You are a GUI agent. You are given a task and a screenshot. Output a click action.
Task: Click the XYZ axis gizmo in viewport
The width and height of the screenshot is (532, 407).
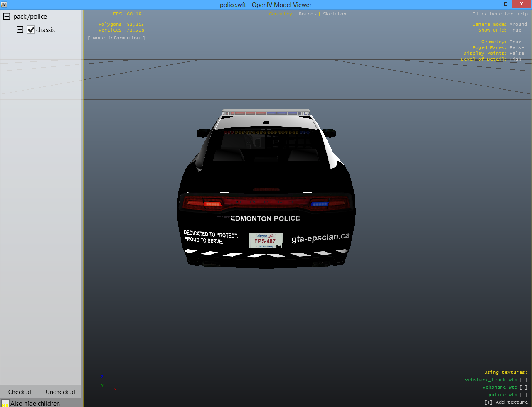pyautogui.click(x=104, y=386)
